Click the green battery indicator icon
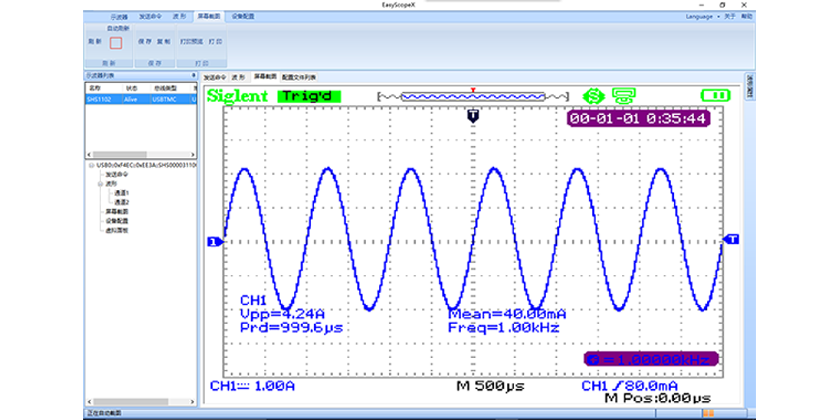Viewport: 840px width, 420px height. point(715,96)
